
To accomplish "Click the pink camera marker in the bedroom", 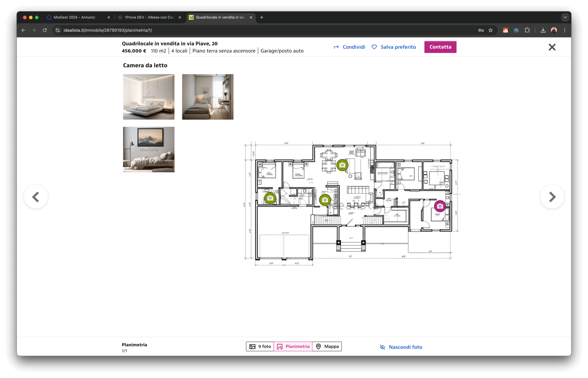I will click(440, 206).
